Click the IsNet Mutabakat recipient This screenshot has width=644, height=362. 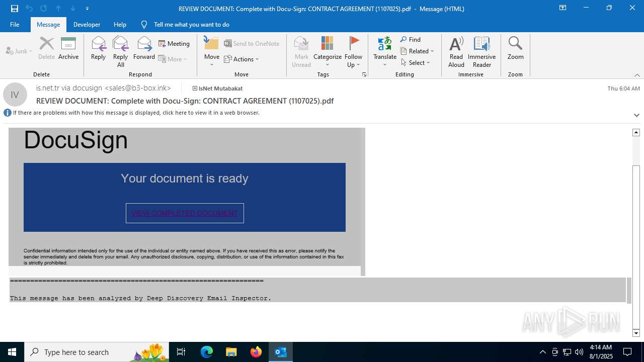[218, 88]
